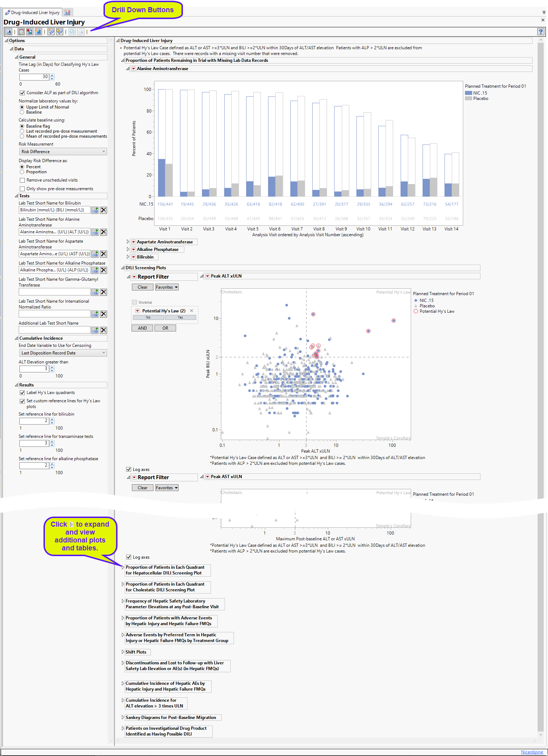The image size is (548, 756).
Task: Click add-value icon for Alkaline Phosphatase test
Action: (x=95, y=270)
